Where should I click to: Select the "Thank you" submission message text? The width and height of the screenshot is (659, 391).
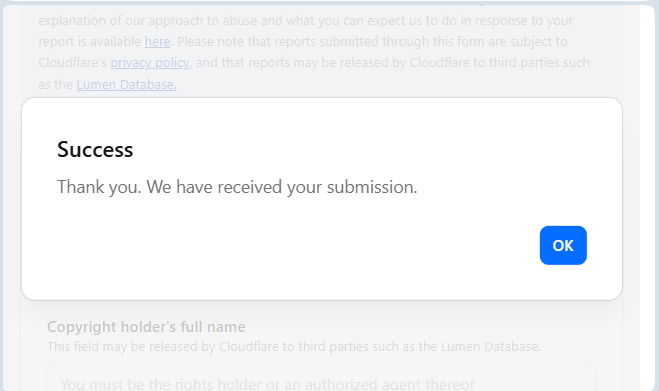point(237,187)
